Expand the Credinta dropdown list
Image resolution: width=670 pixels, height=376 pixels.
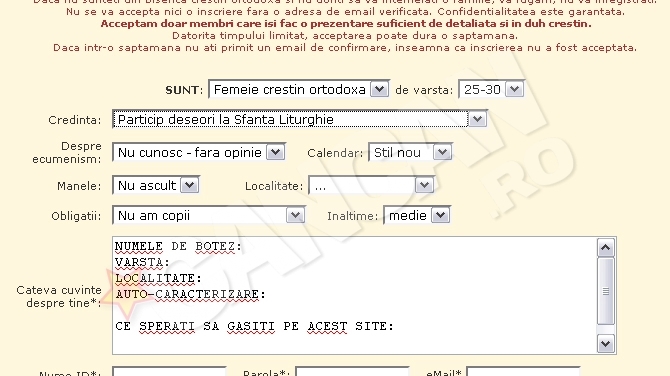[x=300, y=119]
